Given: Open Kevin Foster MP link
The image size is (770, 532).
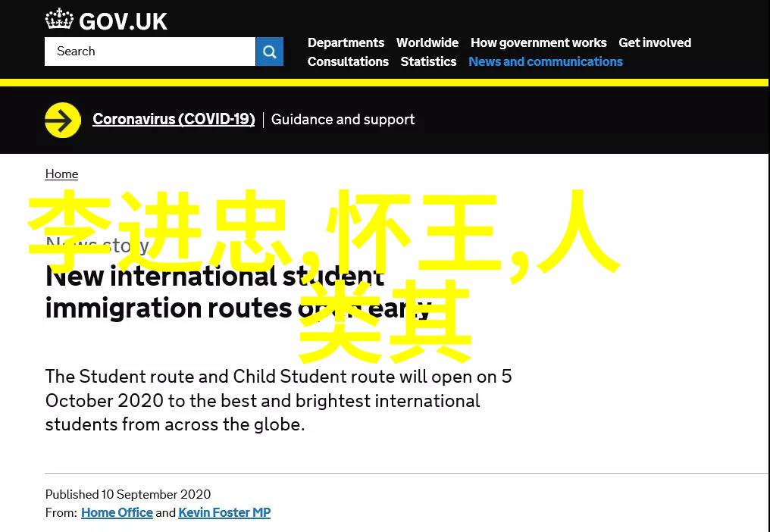Looking at the screenshot, I should 224,512.
